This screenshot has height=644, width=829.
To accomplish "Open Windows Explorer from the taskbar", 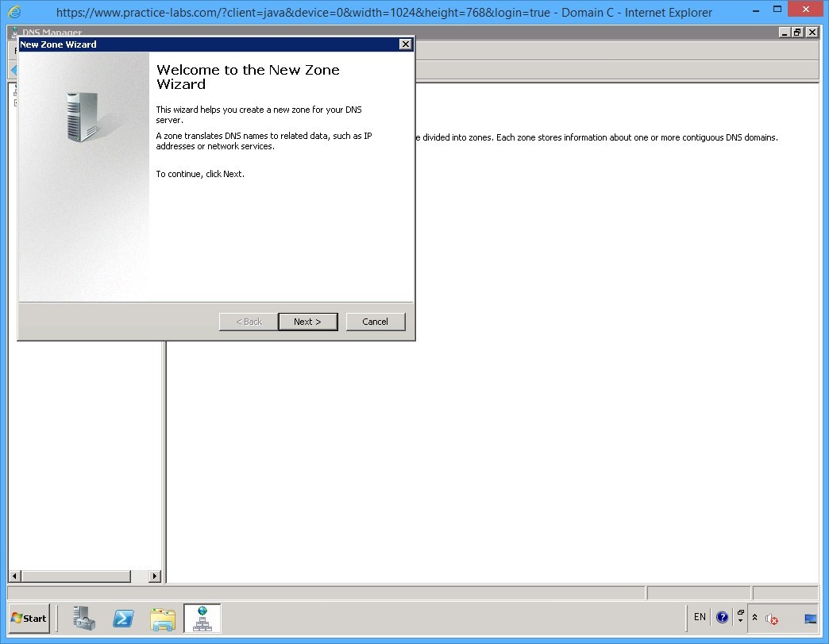I will tap(163, 618).
